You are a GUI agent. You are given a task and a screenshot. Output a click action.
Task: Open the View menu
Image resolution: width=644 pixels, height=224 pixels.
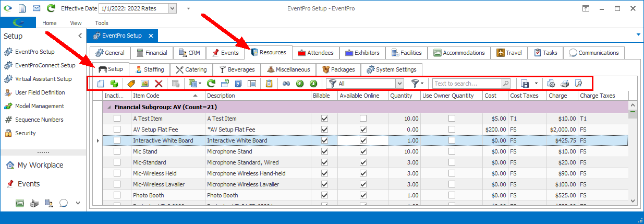[x=76, y=23]
